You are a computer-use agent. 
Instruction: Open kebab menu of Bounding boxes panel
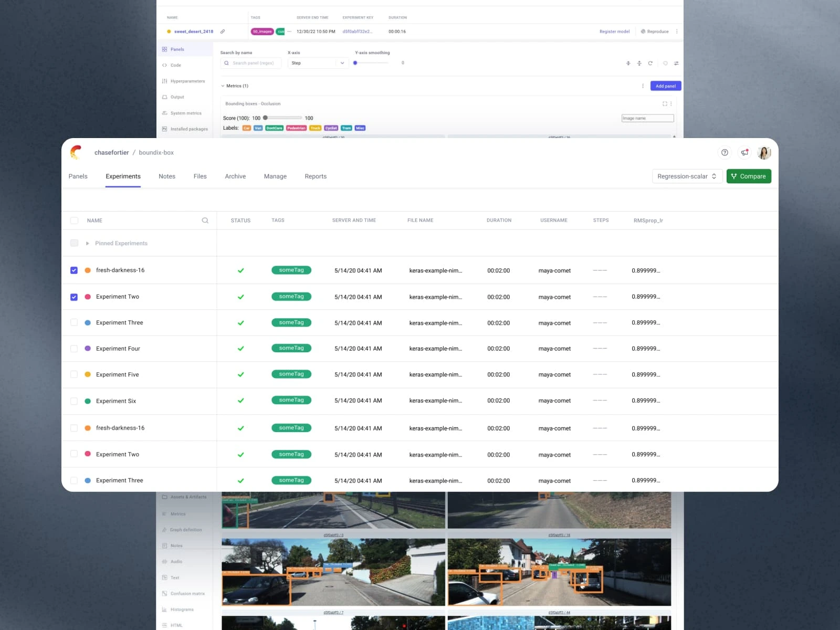coord(671,104)
